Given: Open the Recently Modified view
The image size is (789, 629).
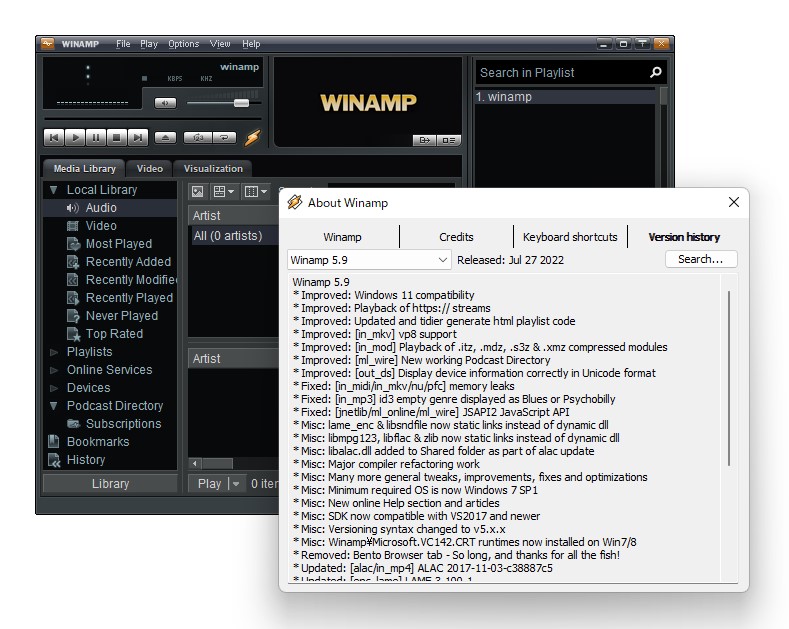Looking at the screenshot, I should coord(131,280).
